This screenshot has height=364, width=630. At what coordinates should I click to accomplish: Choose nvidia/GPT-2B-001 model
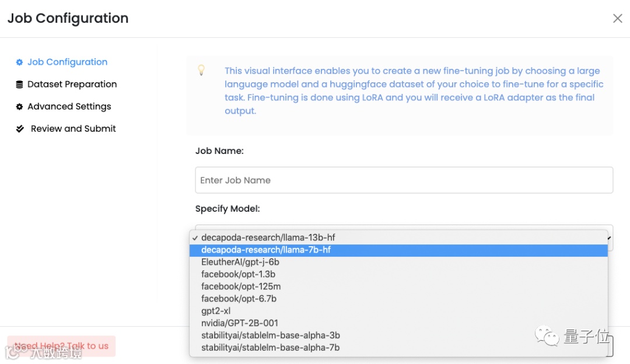(240, 324)
